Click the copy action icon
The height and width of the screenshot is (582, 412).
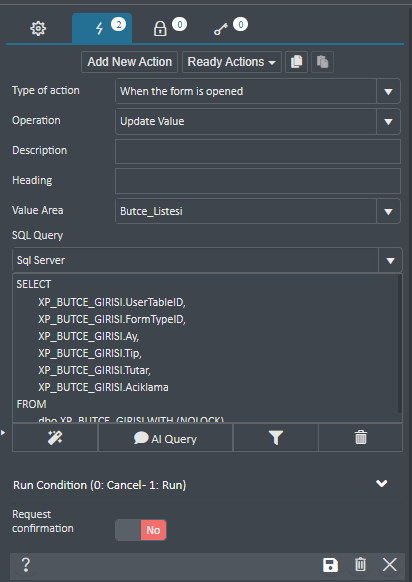pos(296,62)
